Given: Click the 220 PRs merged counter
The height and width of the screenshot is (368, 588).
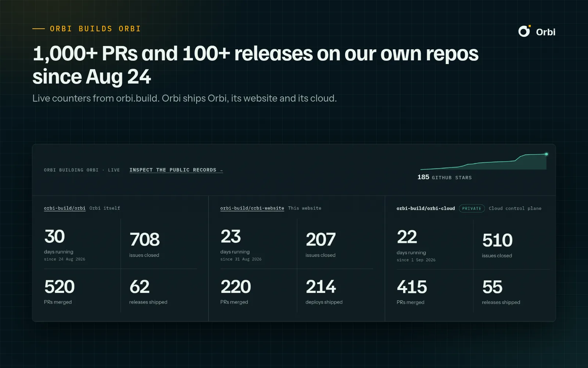Looking at the screenshot, I should [236, 292].
